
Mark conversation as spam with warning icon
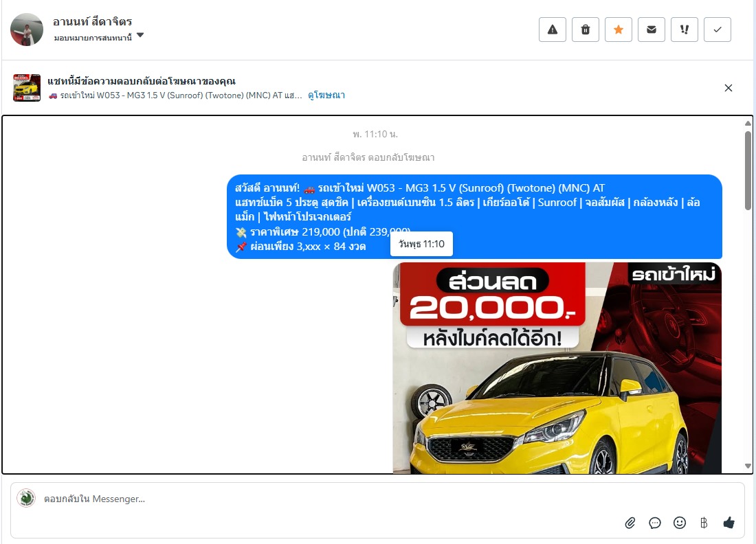[x=553, y=30]
